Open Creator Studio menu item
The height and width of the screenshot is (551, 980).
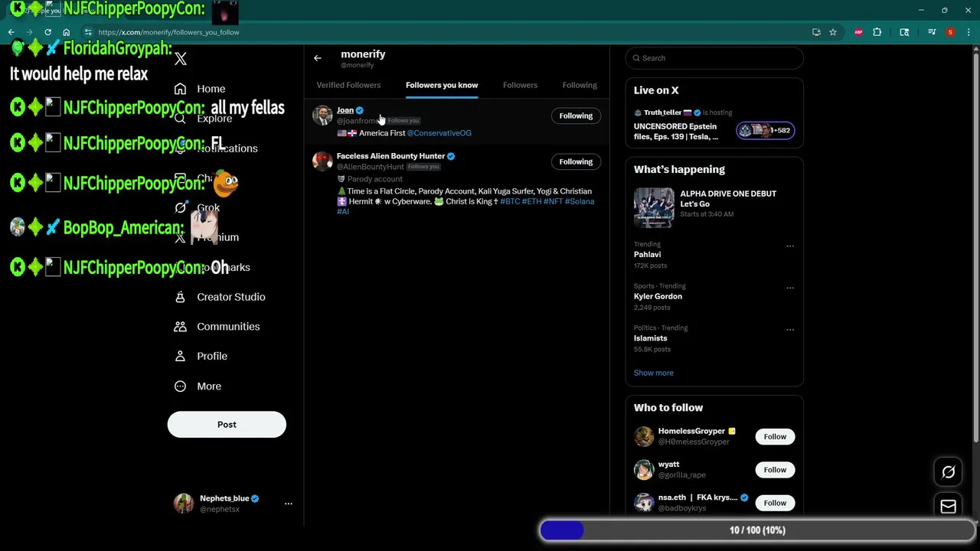coord(220,297)
